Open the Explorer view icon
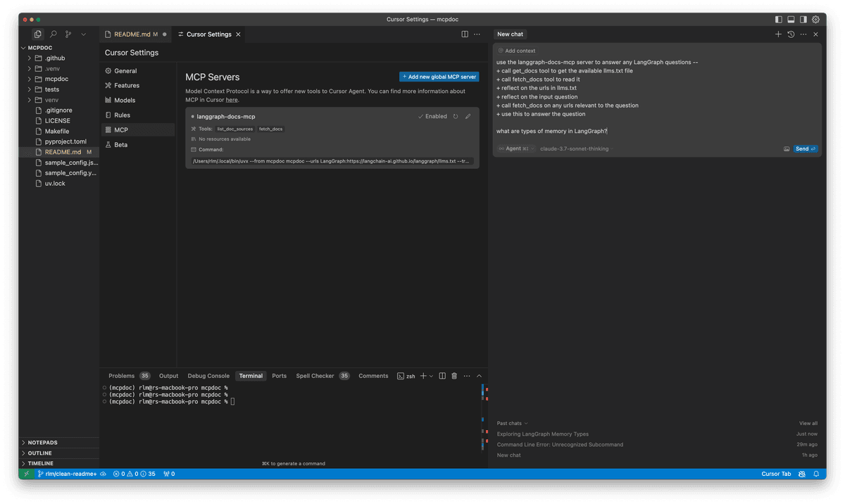 pos(37,34)
